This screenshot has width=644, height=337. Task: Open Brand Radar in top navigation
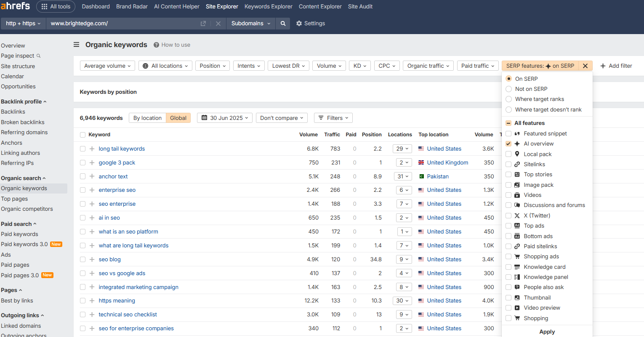click(132, 7)
